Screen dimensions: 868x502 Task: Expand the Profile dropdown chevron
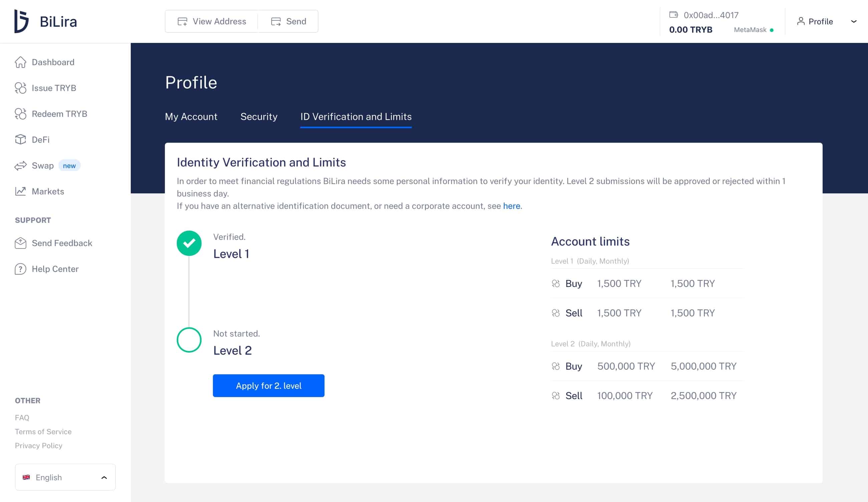tap(853, 21)
